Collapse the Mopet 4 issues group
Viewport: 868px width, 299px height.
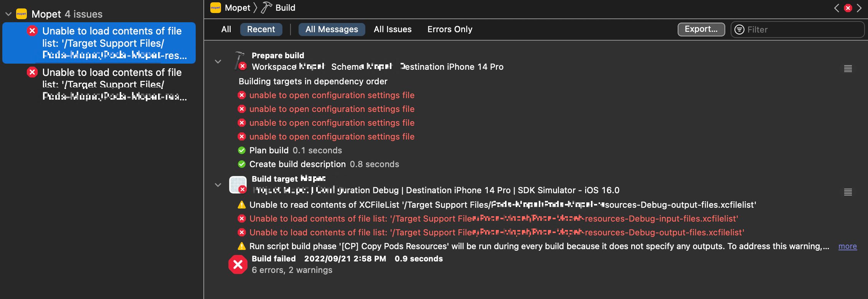click(x=8, y=14)
